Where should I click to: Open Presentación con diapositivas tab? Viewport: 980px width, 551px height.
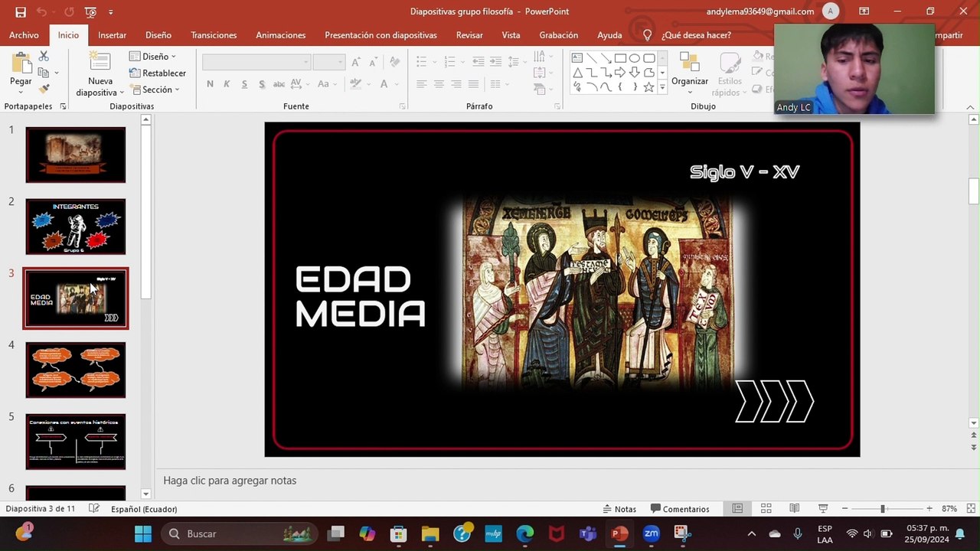[381, 35]
